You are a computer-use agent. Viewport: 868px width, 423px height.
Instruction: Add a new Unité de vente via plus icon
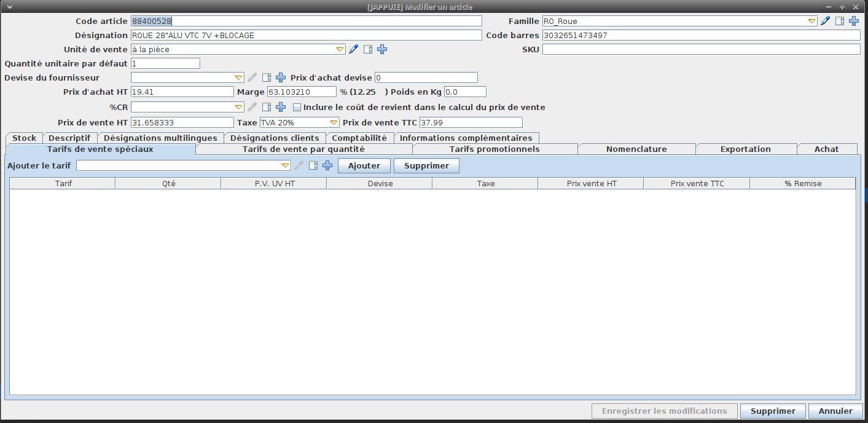382,50
